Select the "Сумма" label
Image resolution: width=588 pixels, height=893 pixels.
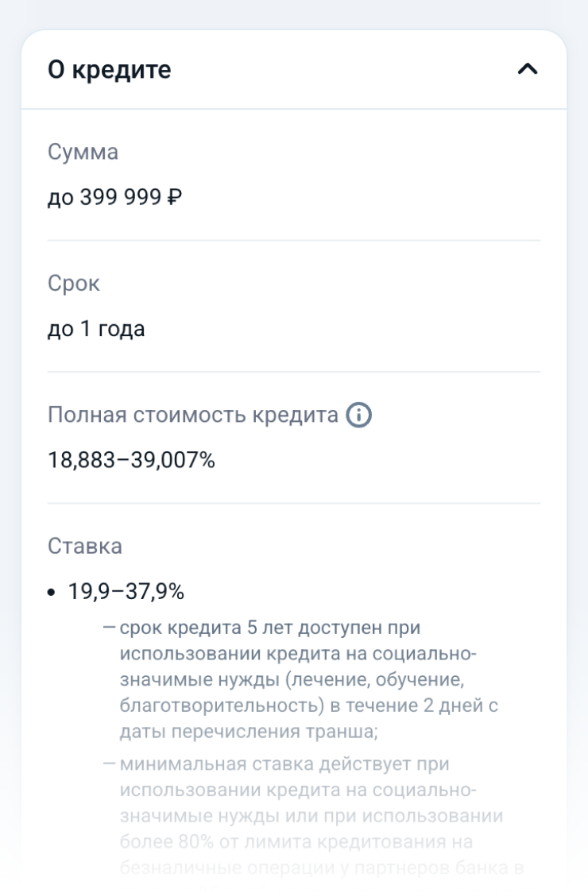83,152
